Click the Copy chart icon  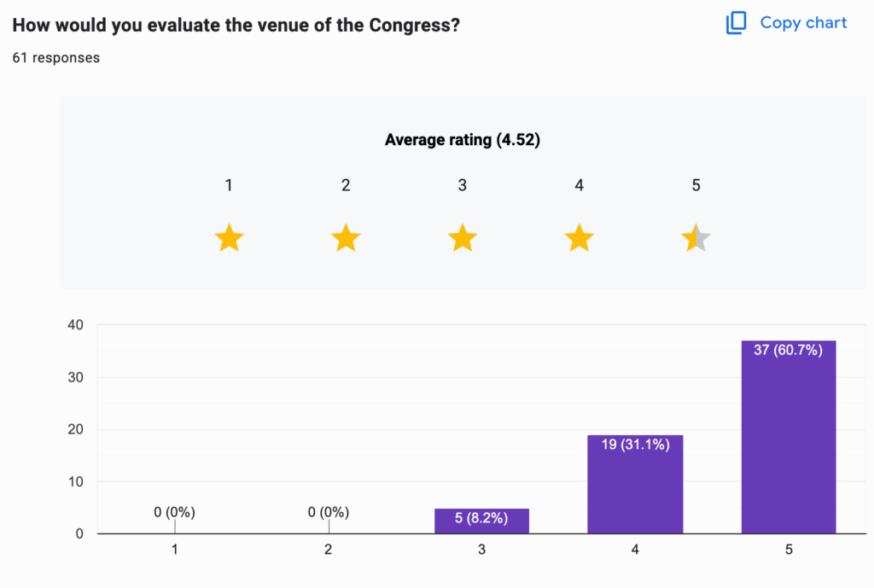(736, 23)
